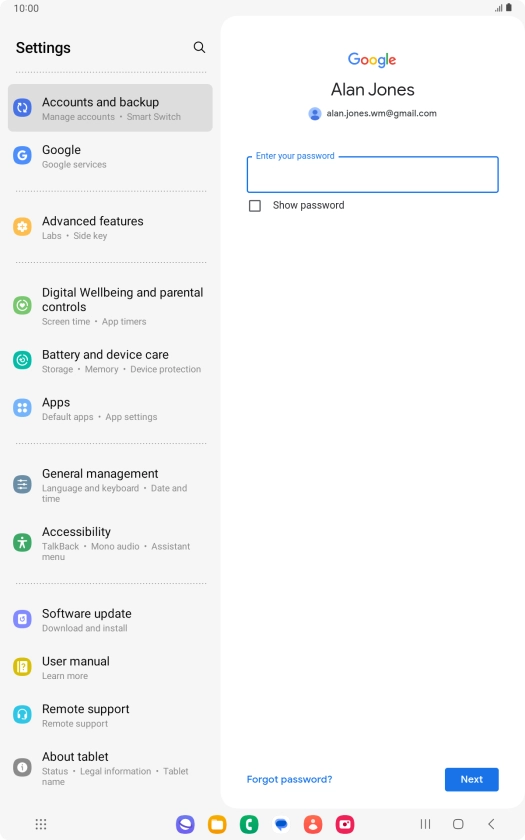Image resolution: width=525 pixels, height=840 pixels.
Task: Open General management settings entry
Action: [110, 485]
